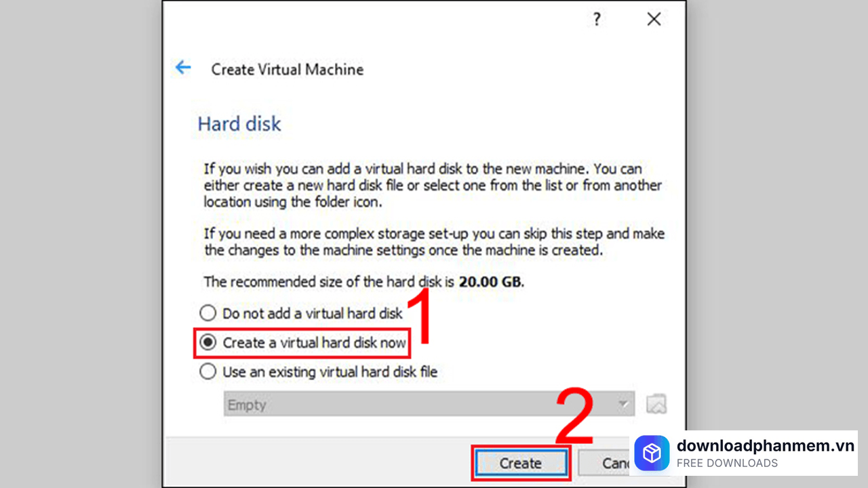
Task: Click the blue cube logo of downloadphanmem.vn
Action: (652, 453)
